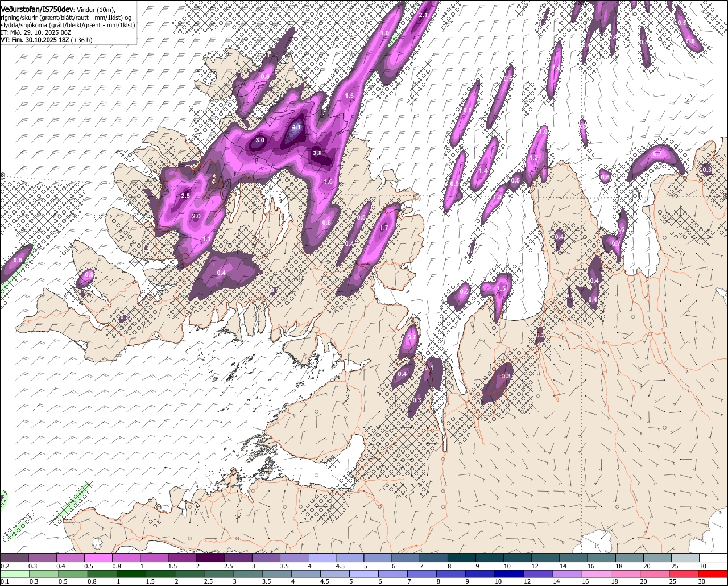728x586 pixels.
Task: Select lower legend pink swatch starting at 18
Action: pos(626,573)
